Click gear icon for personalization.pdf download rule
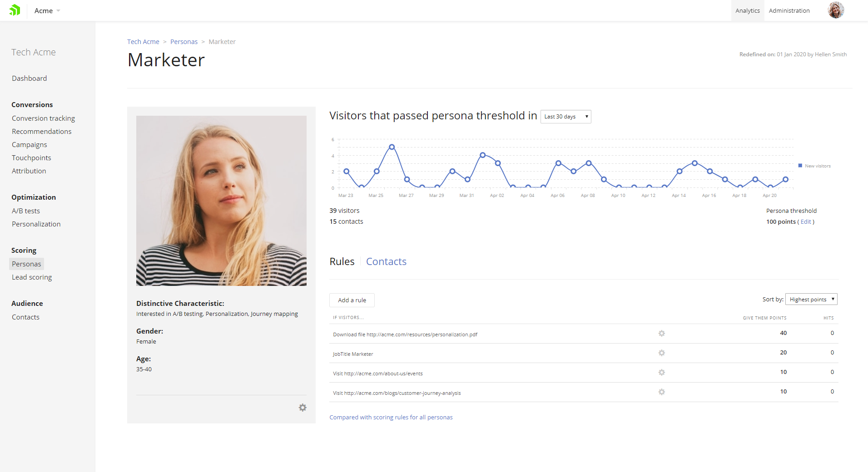Viewport: 868px width, 472px height. click(661, 334)
